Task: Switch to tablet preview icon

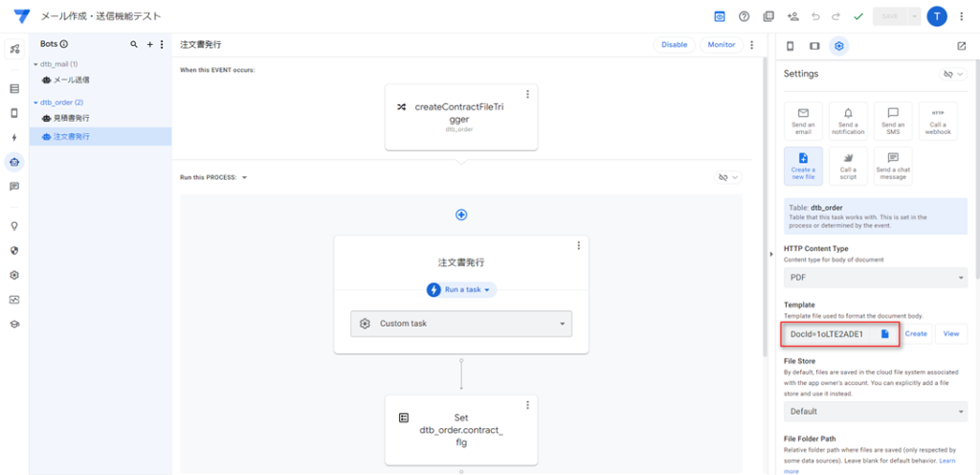Action: (x=814, y=46)
